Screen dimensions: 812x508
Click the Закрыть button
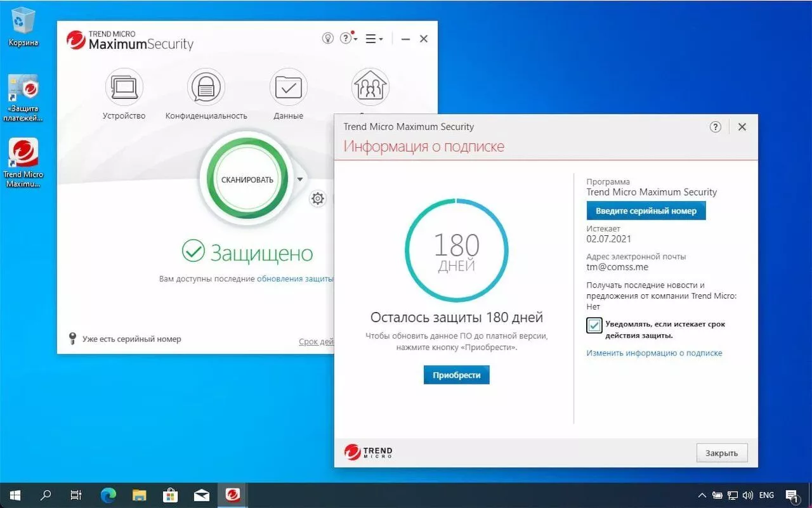click(722, 453)
